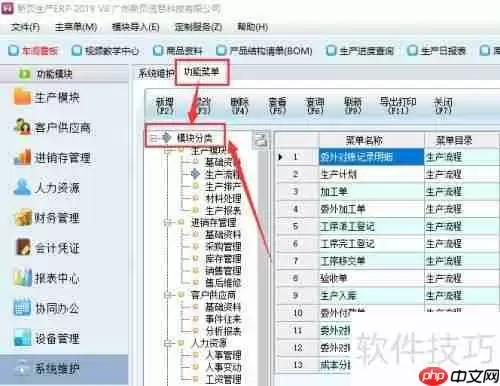Open the 生产进度查询 shortcut
The image size is (500, 386).
(360, 51)
